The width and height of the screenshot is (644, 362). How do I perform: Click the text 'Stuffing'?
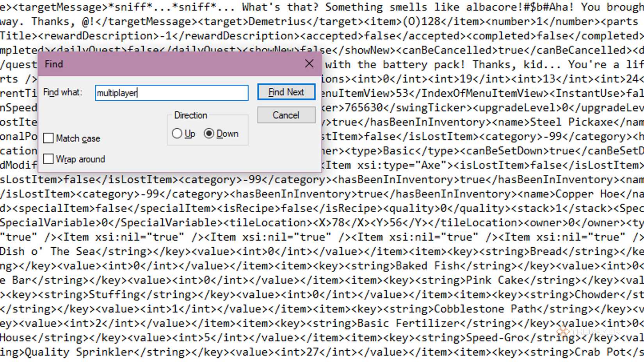114,295
